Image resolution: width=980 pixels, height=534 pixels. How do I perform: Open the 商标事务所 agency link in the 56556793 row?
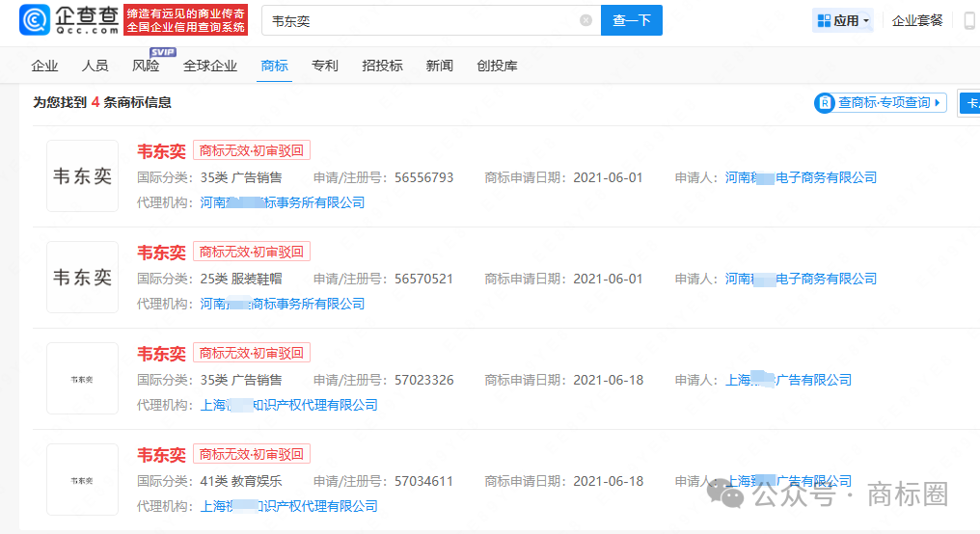click(282, 202)
